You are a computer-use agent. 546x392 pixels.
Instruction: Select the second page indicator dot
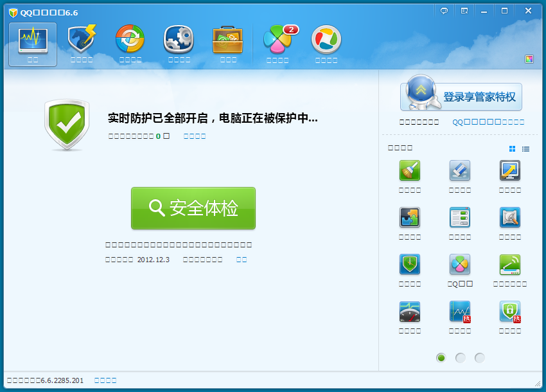point(461,358)
